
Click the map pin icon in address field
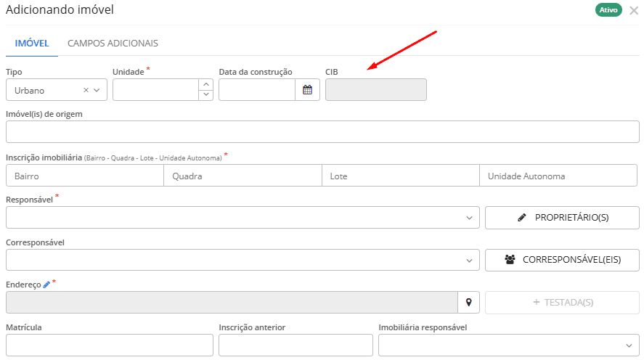(x=468, y=303)
